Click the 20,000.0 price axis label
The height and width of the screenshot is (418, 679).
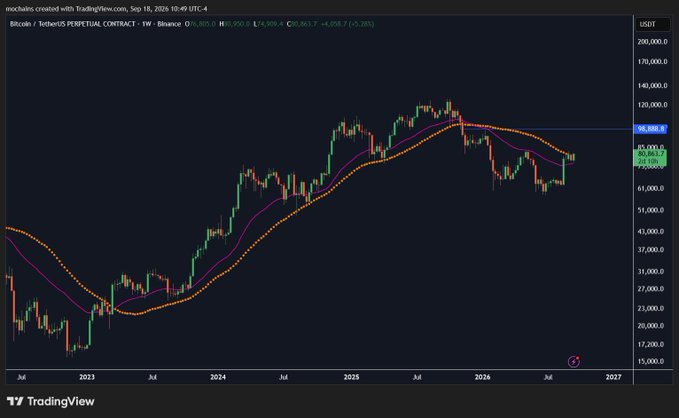click(650, 326)
